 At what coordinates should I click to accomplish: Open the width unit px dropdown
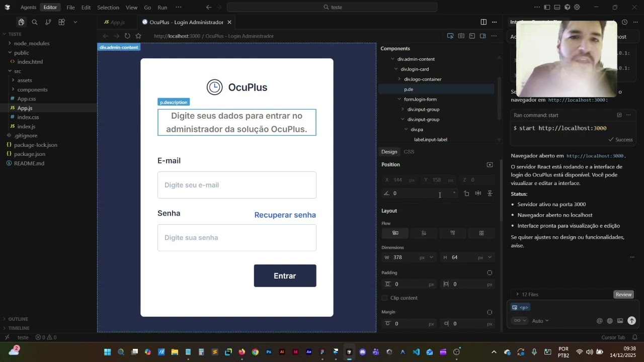coord(430,257)
